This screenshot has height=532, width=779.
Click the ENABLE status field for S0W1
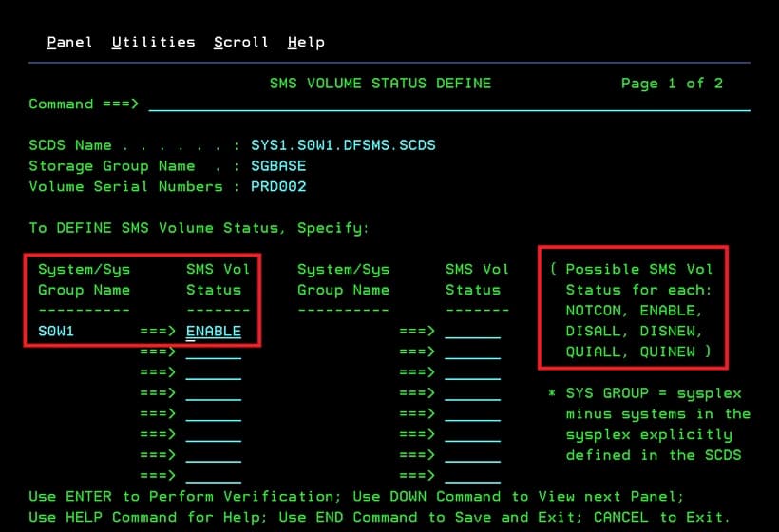point(213,332)
